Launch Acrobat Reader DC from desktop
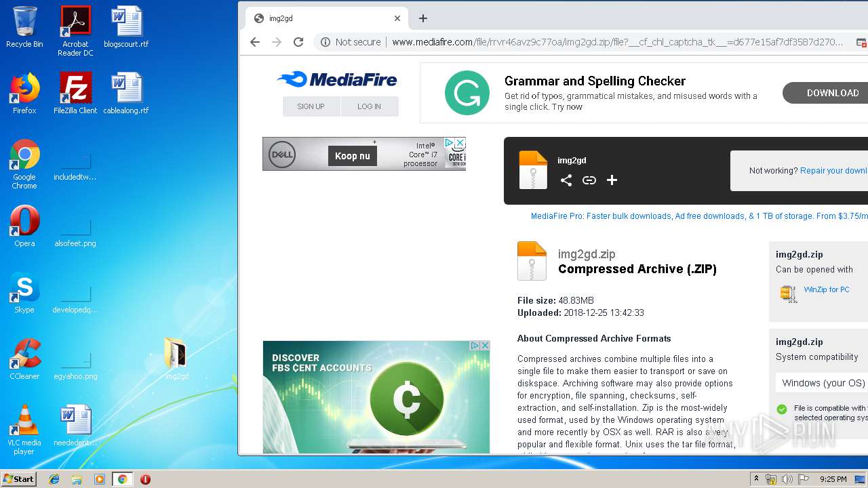This screenshot has width=868, height=488. [75, 31]
